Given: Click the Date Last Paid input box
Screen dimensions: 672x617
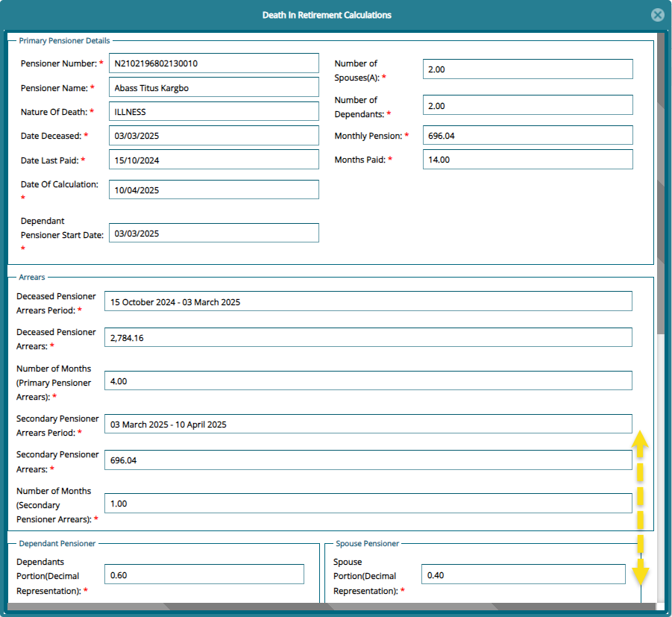Looking at the screenshot, I should tap(214, 160).
